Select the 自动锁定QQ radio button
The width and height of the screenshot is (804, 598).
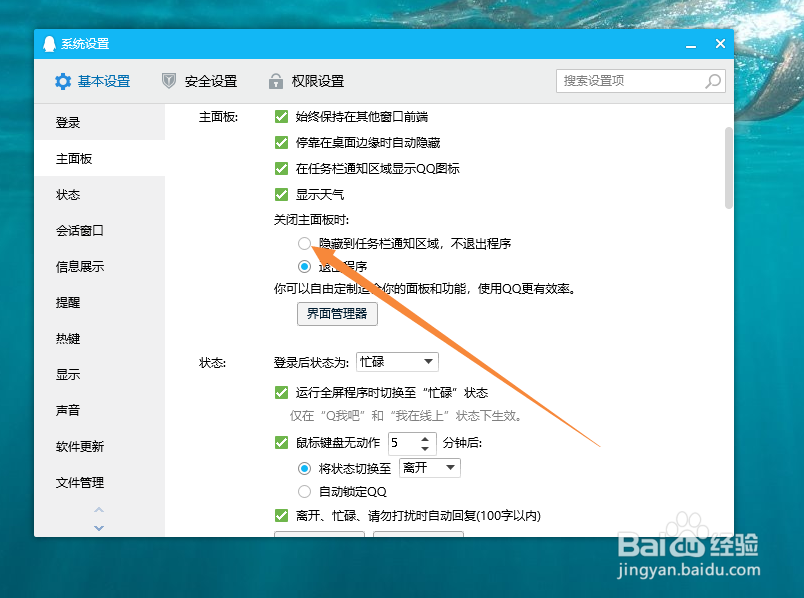coord(304,491)
